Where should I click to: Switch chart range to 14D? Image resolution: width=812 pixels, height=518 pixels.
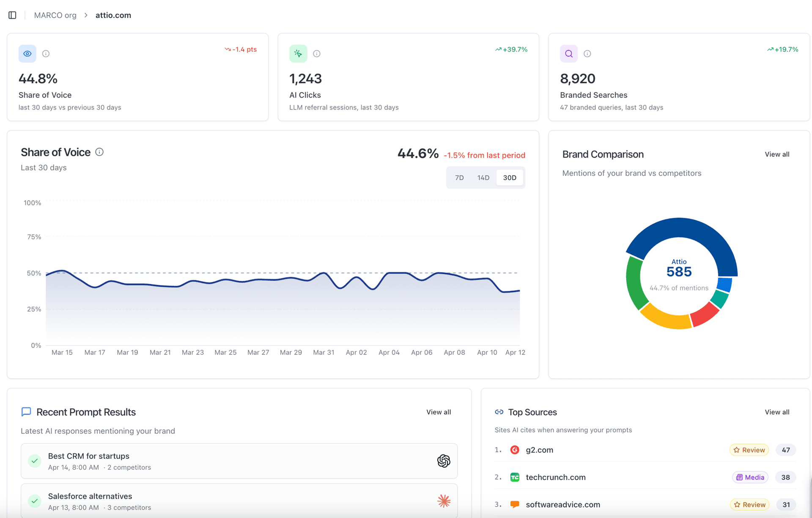coord(483,178)
